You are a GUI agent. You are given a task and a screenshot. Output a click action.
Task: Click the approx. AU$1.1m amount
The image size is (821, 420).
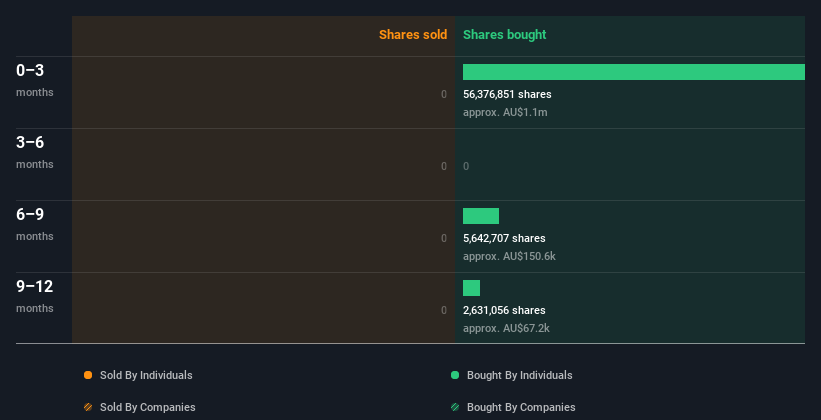coord(505,112)
